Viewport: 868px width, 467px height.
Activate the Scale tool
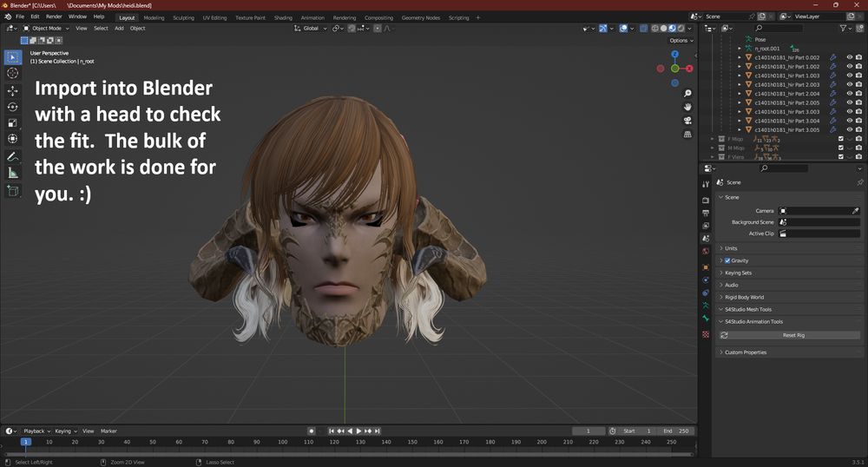(x=13, y=123)
